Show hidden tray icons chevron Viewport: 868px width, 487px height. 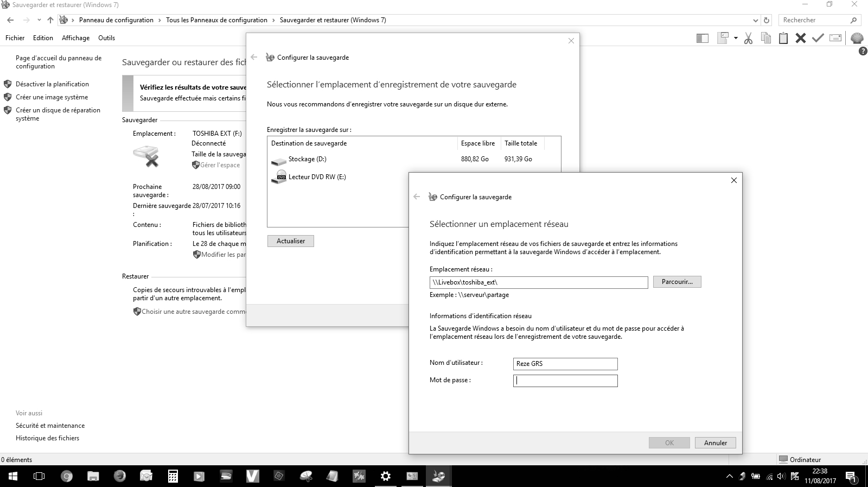point(729,477)
